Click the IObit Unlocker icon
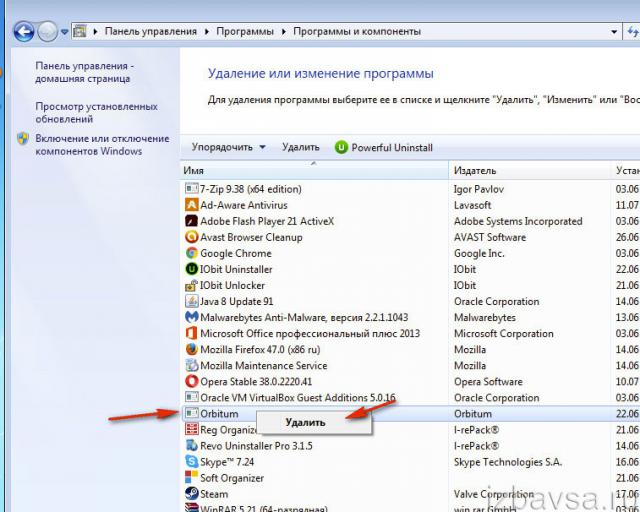The height and width of the screenshot is (512, 640). pyautogui.click(x=191, y=285)
